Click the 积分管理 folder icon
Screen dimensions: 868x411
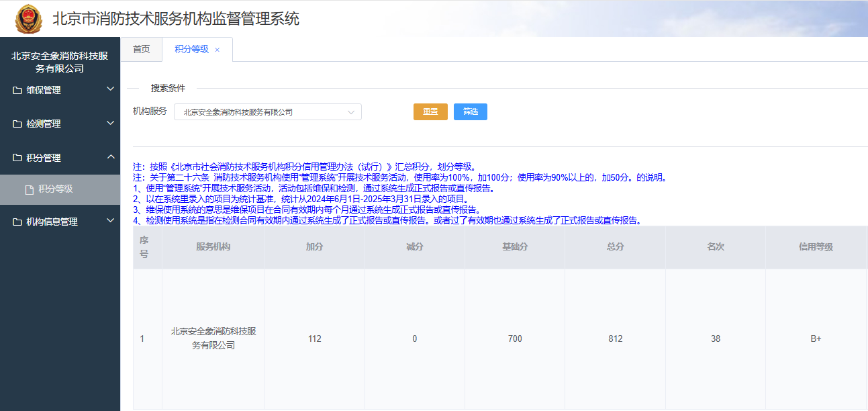(17, 158)
